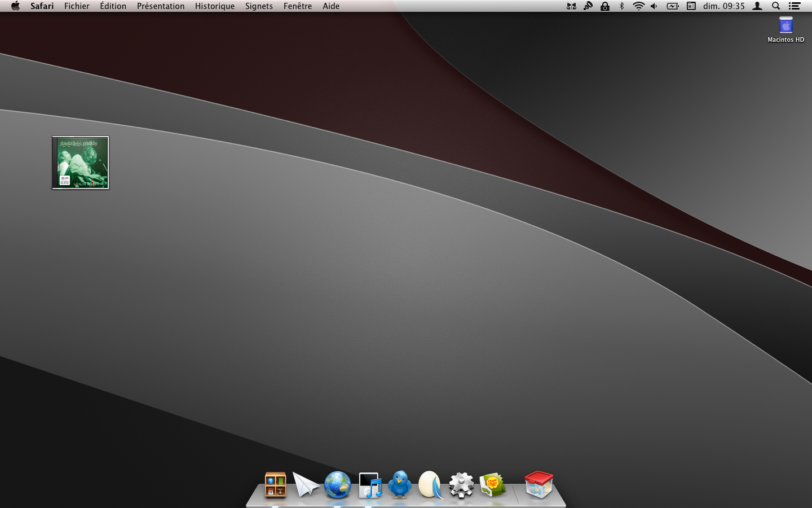This screenshot has height=508, width=812.
Task: Click the list icon at menu bar end
Action: [795, 6]
